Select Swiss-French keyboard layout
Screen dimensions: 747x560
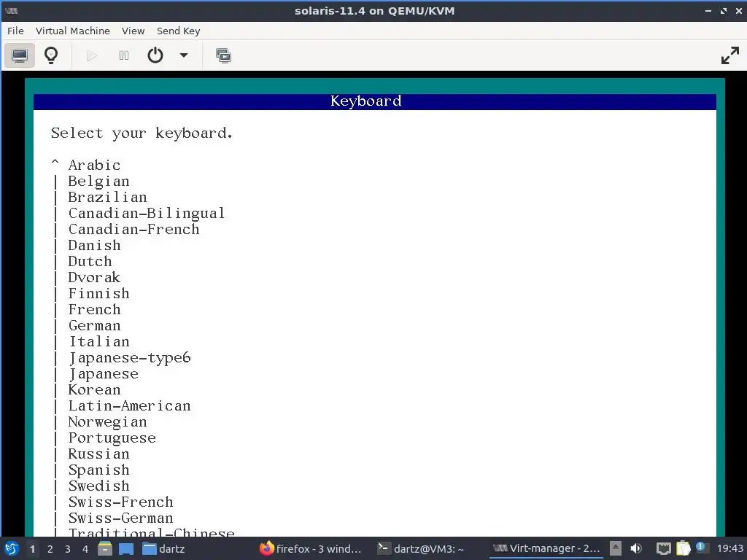click(x=120, y=502)
